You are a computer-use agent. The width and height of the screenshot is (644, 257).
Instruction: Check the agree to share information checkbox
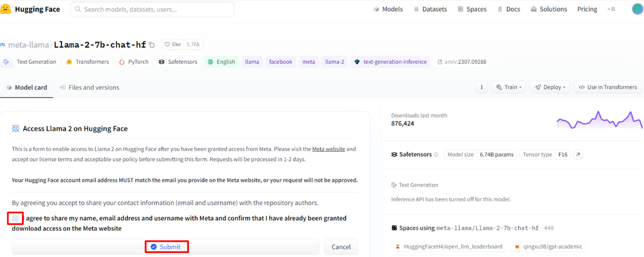(x=15, y=218)
